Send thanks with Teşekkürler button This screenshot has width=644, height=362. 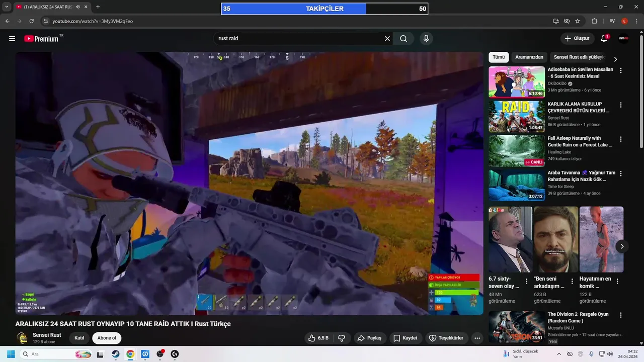click(x=446, y=338)
